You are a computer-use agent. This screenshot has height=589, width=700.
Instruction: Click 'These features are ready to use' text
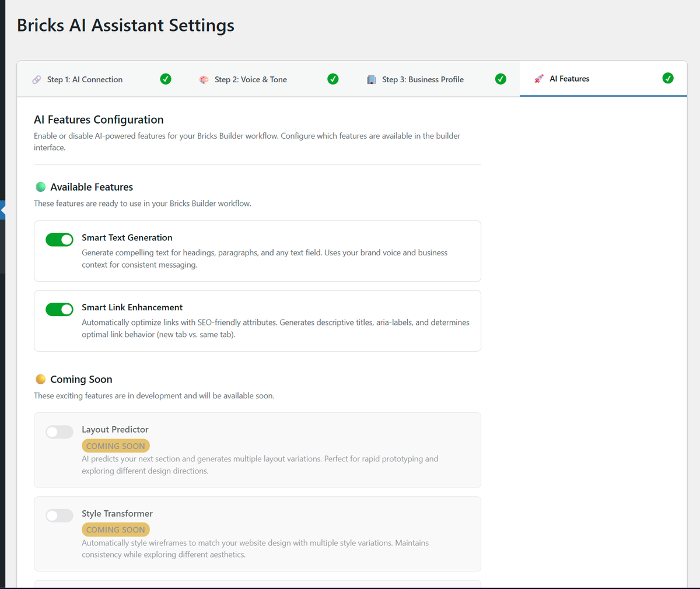142,204
